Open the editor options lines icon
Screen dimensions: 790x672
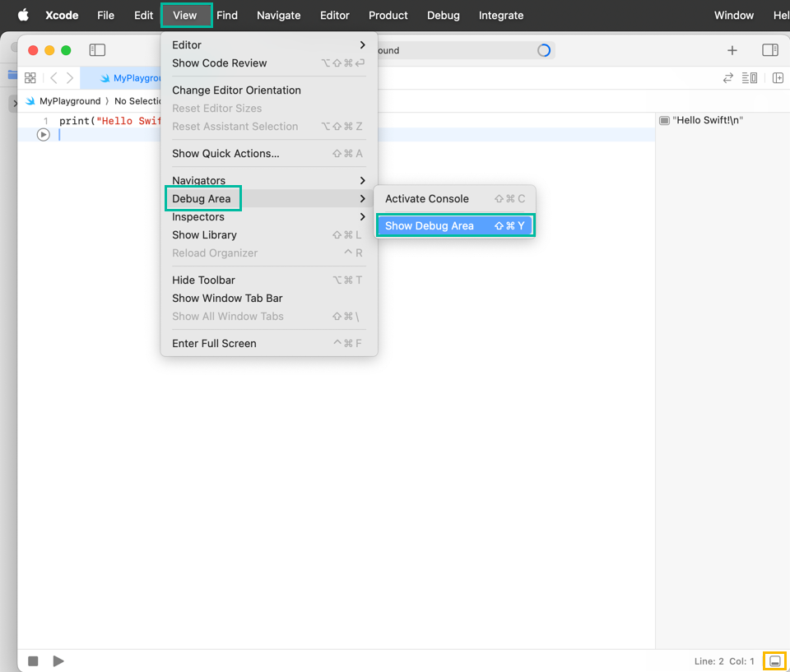(749, 77)
